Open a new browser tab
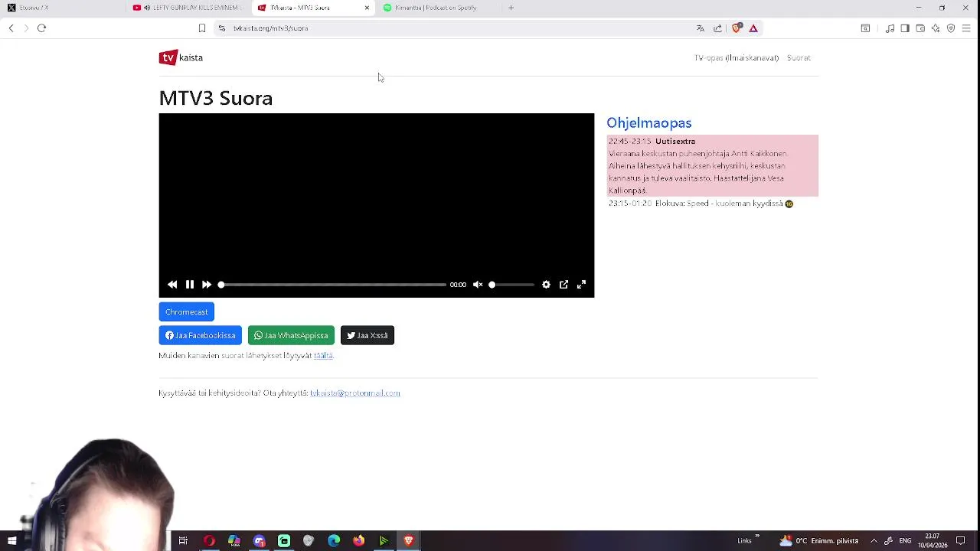 click(511, 8)
